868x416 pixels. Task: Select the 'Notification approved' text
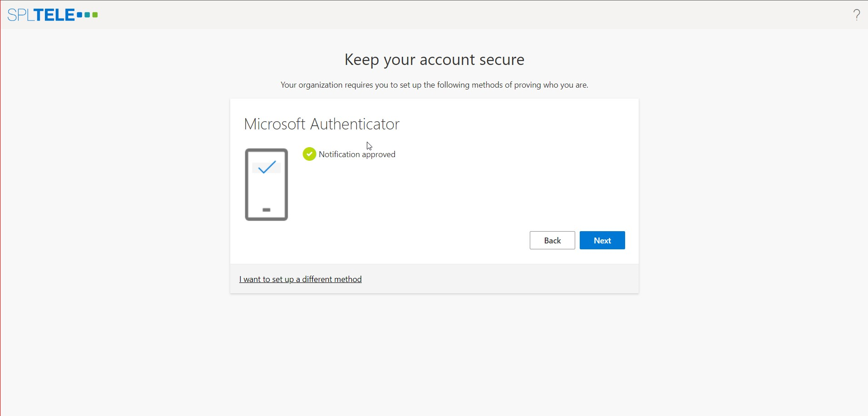click(357, 154)
